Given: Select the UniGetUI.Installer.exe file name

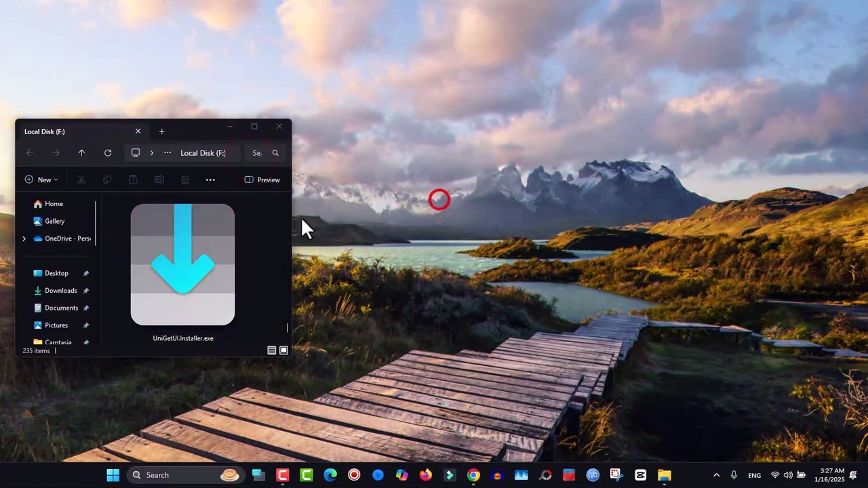Looking at the screenshot, I should tap(183, 338).
